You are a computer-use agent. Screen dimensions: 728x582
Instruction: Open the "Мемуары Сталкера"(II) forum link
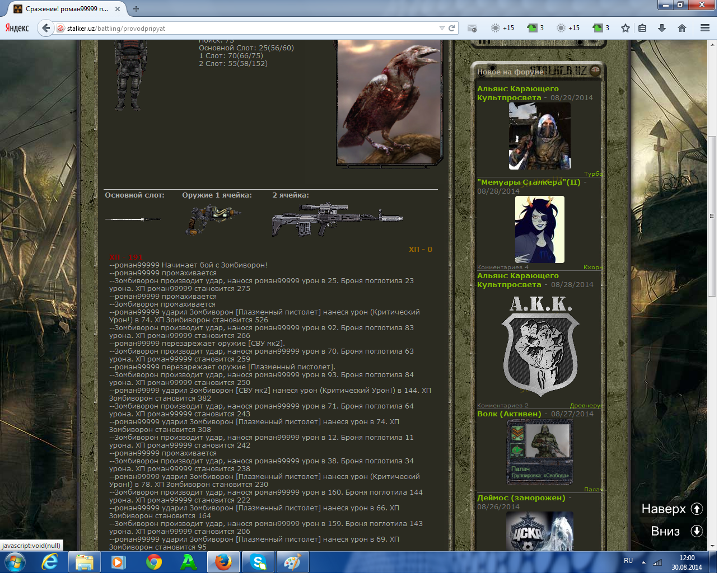(528, 182)
